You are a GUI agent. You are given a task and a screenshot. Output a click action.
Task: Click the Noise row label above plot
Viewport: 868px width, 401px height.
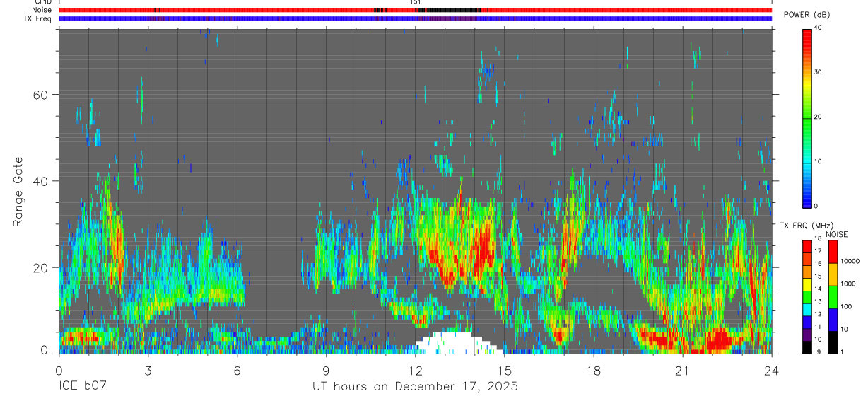coord(42,10)
